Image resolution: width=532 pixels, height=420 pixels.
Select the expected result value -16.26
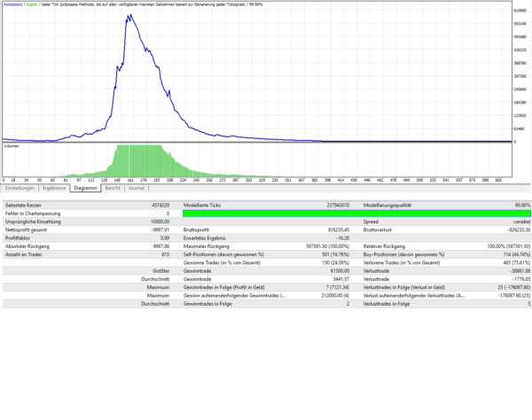pos(342,238)
